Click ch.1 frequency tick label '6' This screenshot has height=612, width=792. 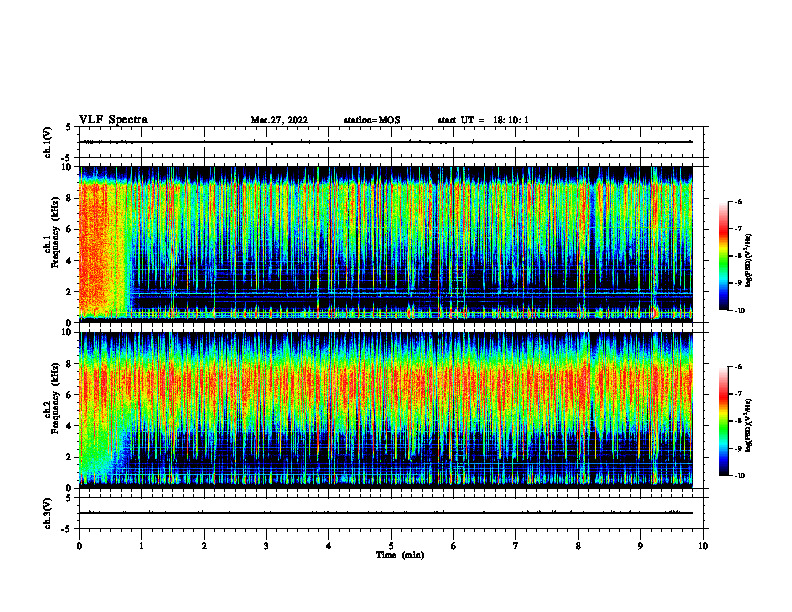pos(71,229)
